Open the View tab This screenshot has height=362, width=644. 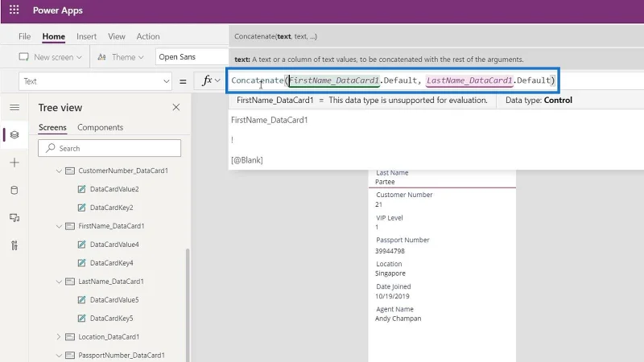pyautogui.click(x=117, y=36)
